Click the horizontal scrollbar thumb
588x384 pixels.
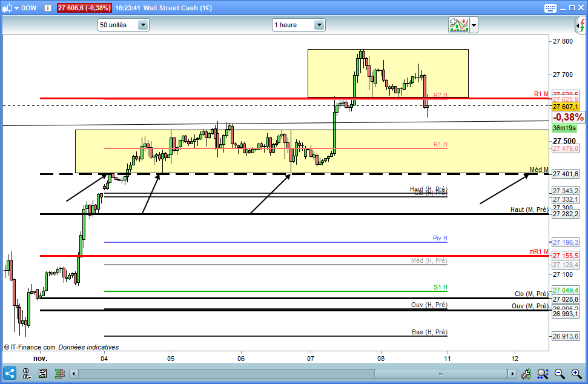tap(441, 374)
